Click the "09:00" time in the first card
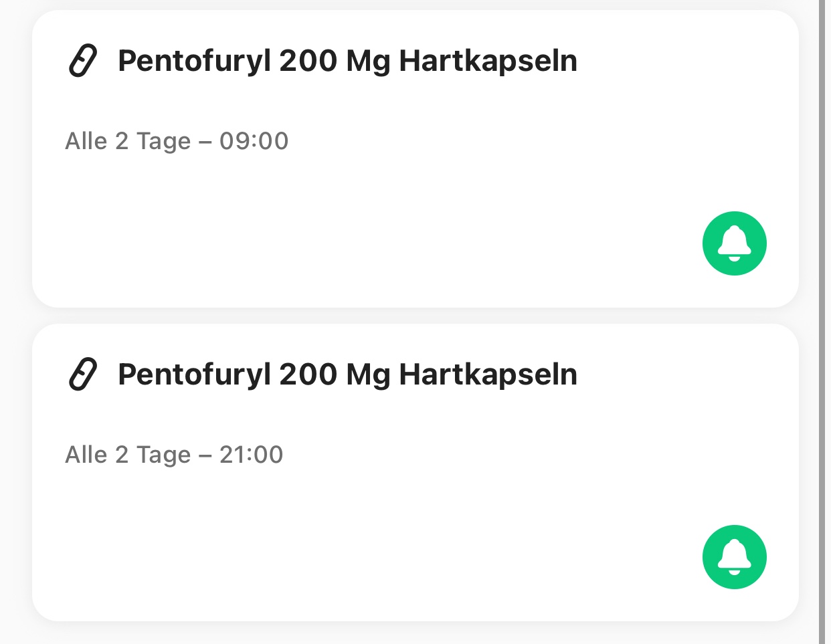This screenshot has width=831, height=644. click(x=254, y=141)
